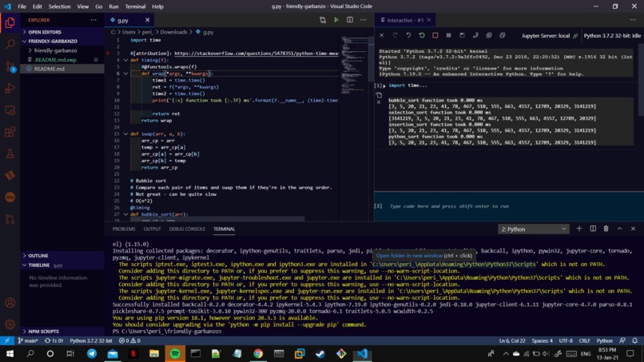Fold the timing function at line 4

(125, 60)
